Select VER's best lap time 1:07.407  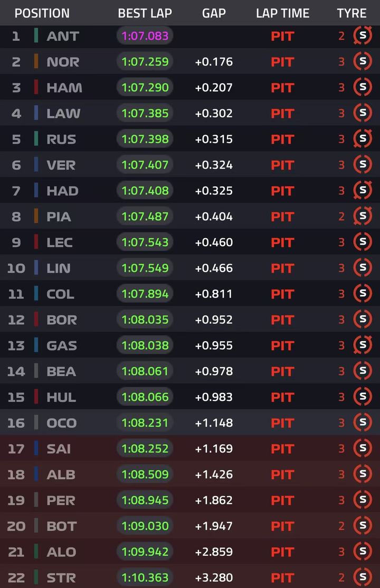tap(145, 165)
